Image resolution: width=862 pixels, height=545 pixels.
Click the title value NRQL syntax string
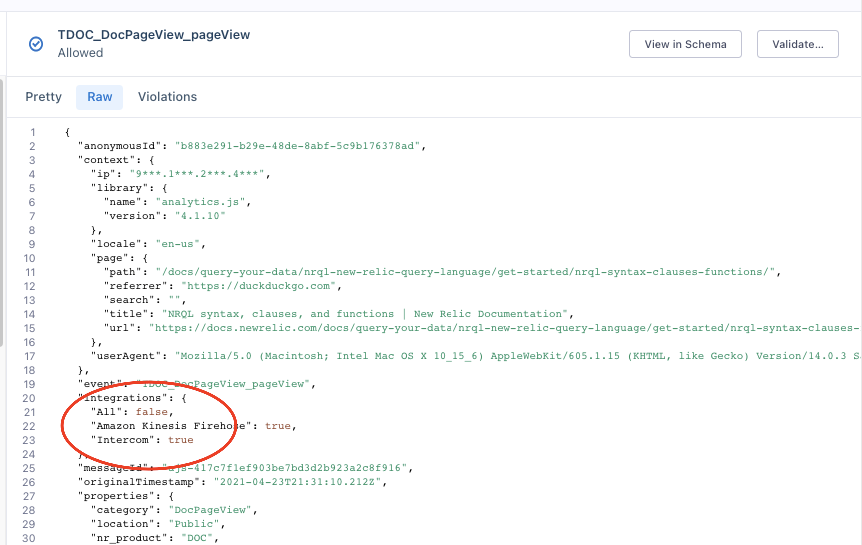coord(366,314)
